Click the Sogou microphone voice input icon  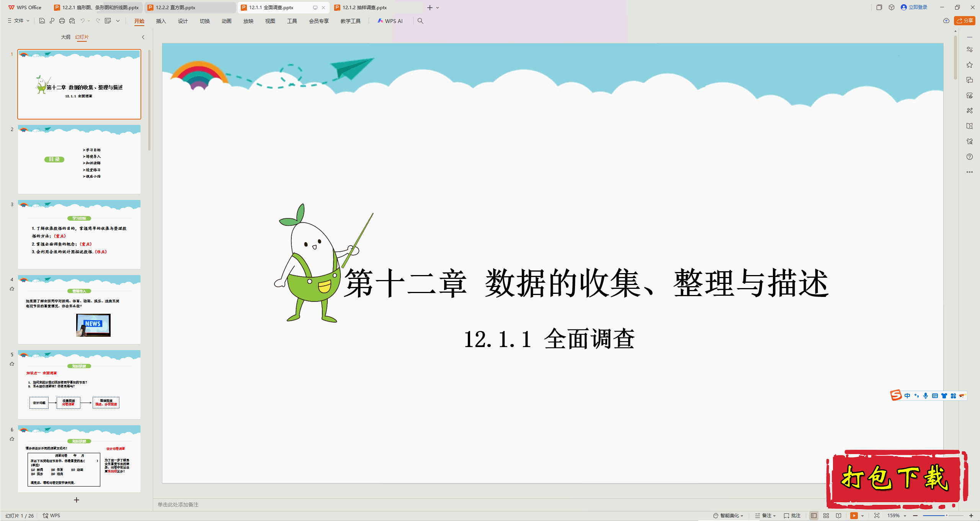[x=926, y=396]
